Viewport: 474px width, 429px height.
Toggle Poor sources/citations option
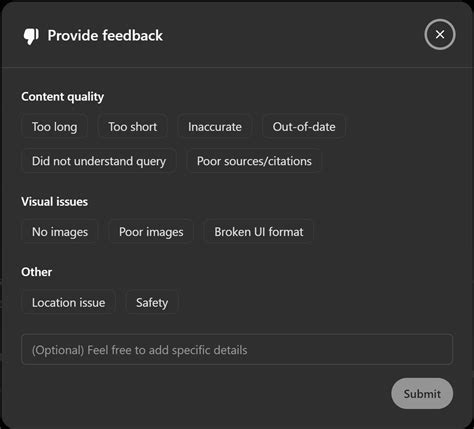pyautogui.click(x=254, y=161)
